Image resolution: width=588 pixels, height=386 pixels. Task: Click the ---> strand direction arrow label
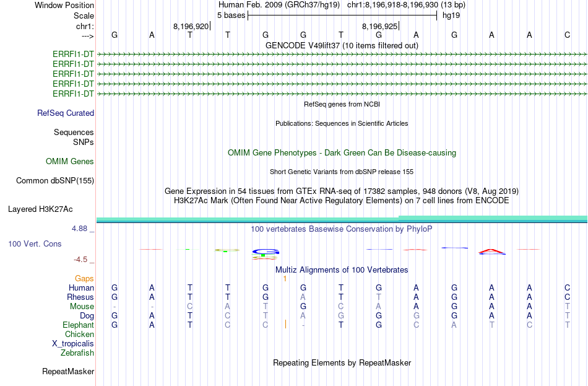[x=88, y=36]
